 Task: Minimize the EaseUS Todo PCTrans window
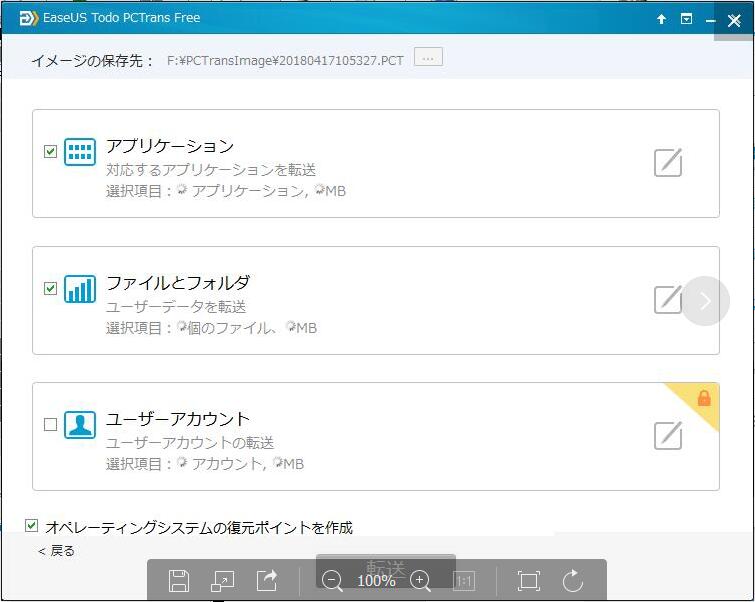coord(710,20)
